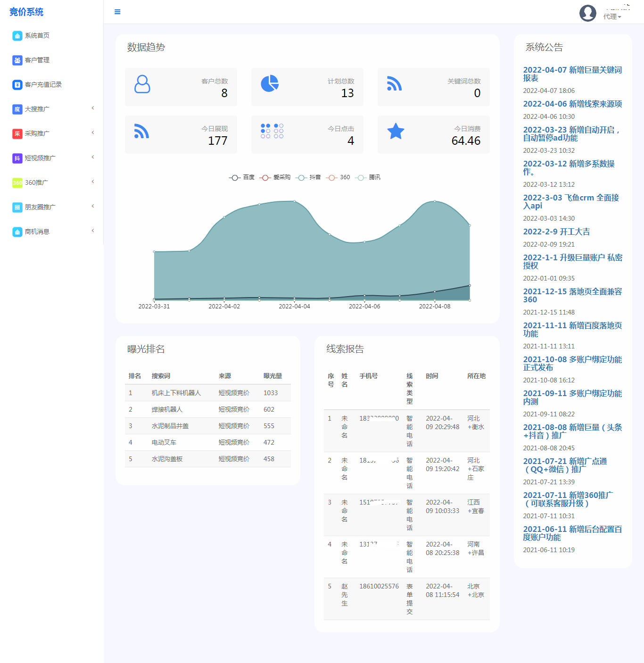
Task: Toggle the hamburger sidebar menu icon
Action: [x=117, y=12]
